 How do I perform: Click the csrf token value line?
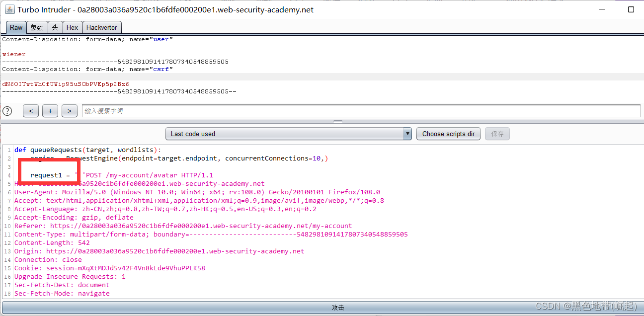(66, 84)
